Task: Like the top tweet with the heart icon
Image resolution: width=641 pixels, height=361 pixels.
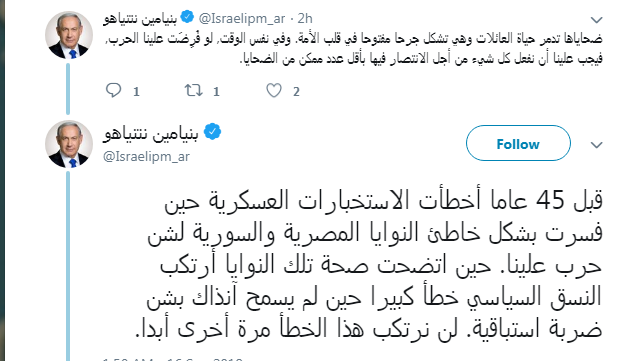Action: (273, 90)
